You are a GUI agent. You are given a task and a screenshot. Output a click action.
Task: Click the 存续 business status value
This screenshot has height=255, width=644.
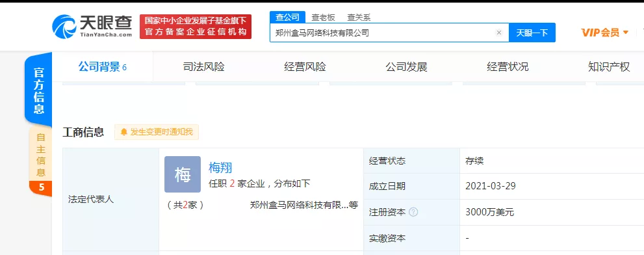tap(474, 161)
